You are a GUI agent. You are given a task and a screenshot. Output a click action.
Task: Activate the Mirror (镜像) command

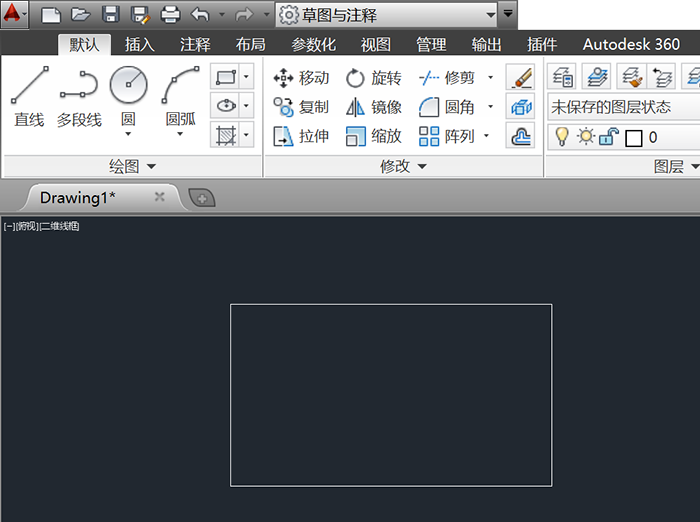click(374, 107)
